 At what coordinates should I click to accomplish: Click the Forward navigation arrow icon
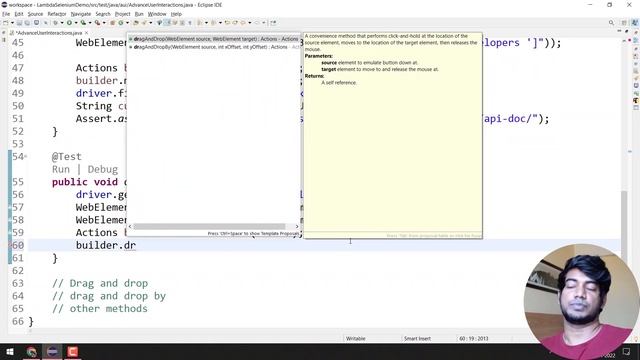tap(257, 22)
